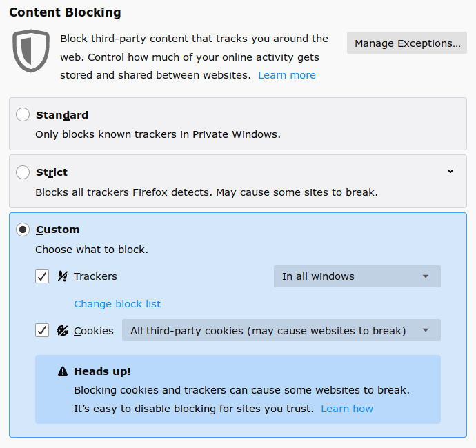476x448 pixels.
Task: Click the 'Heads up!' bold title
Action: (x=102, y=371)
